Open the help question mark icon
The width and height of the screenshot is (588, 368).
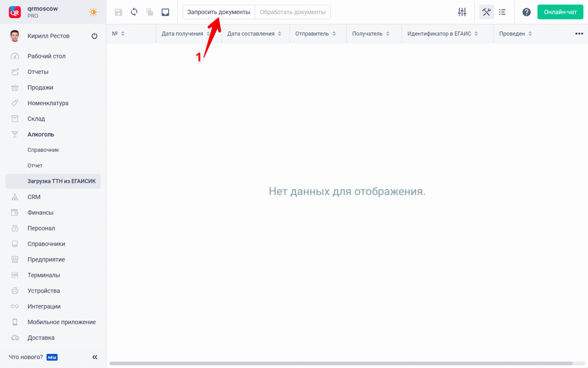[x=526, y=12]
